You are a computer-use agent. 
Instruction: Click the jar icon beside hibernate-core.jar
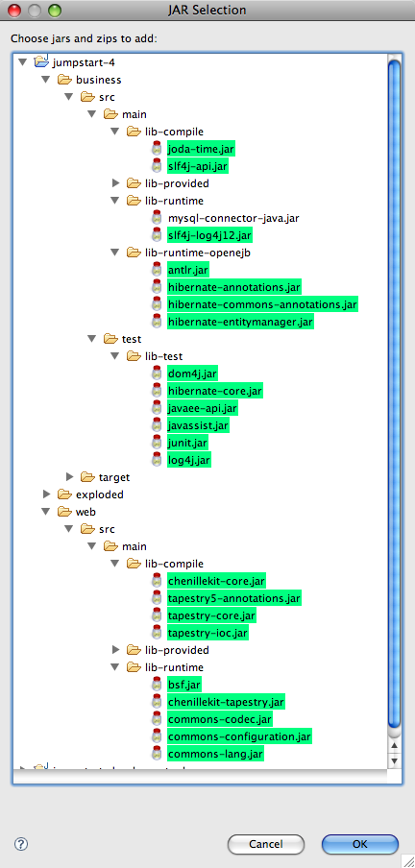pos(157,390)
